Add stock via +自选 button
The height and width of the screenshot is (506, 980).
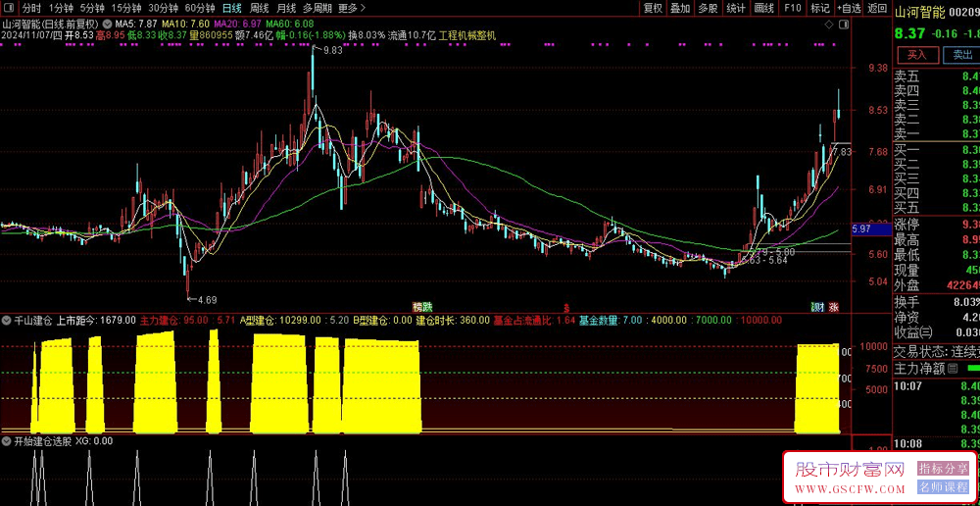click(848, 8)
